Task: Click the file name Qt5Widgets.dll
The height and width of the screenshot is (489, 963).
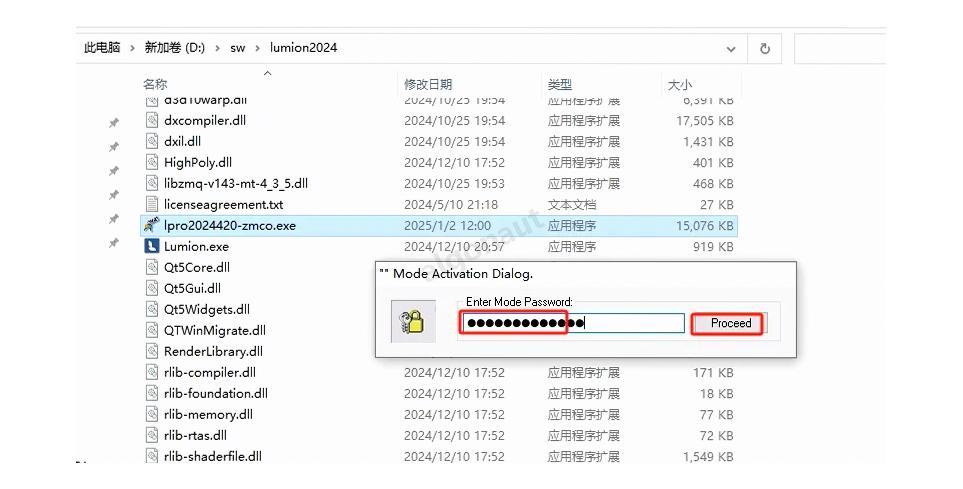Action: pyautogui.click(x=206, y=309)
